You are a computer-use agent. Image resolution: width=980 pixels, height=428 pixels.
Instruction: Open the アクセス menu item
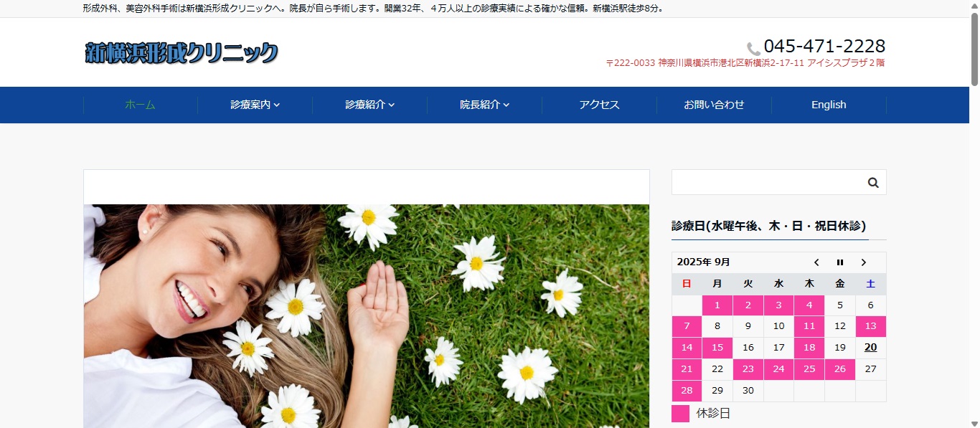(599, 105)
